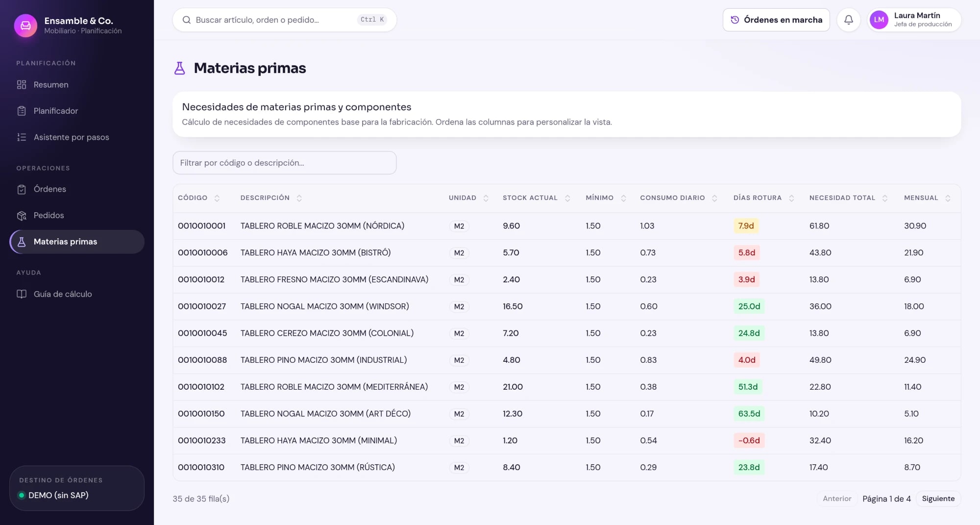Image resolution: width=980 pixels, height=525 pixels.
Task: Open Órdenes en marcha
Action: coord(776,20)
